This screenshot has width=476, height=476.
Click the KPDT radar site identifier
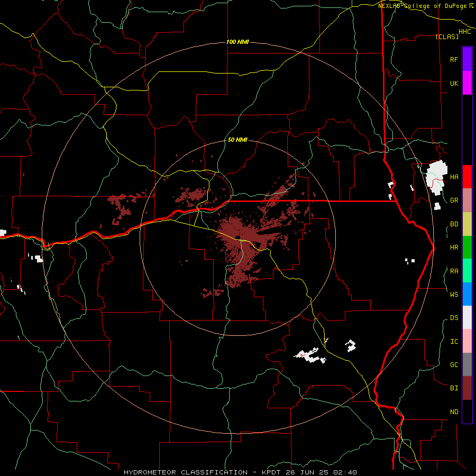(270, 472)
